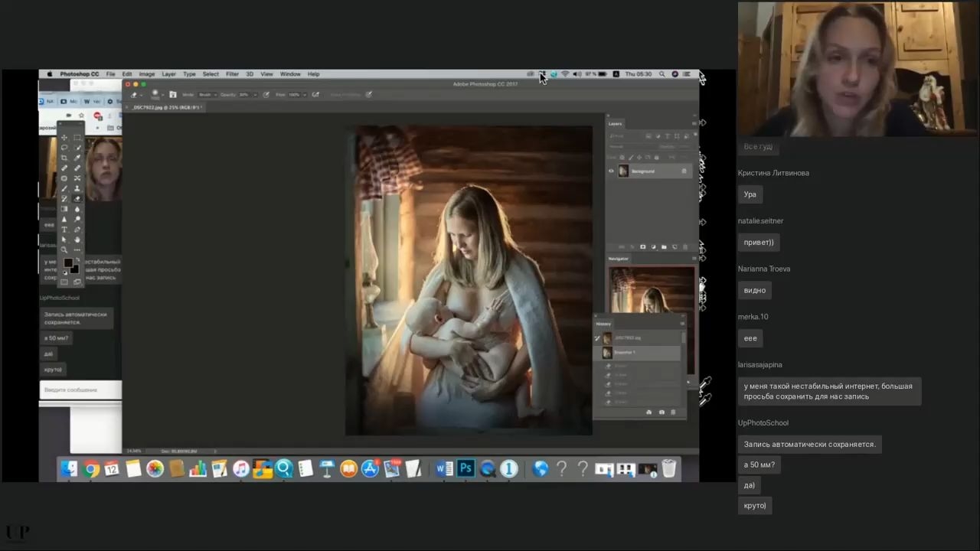This screenshot has width=980, height=551.
Task: Open the Window menu
Action: 290,74
